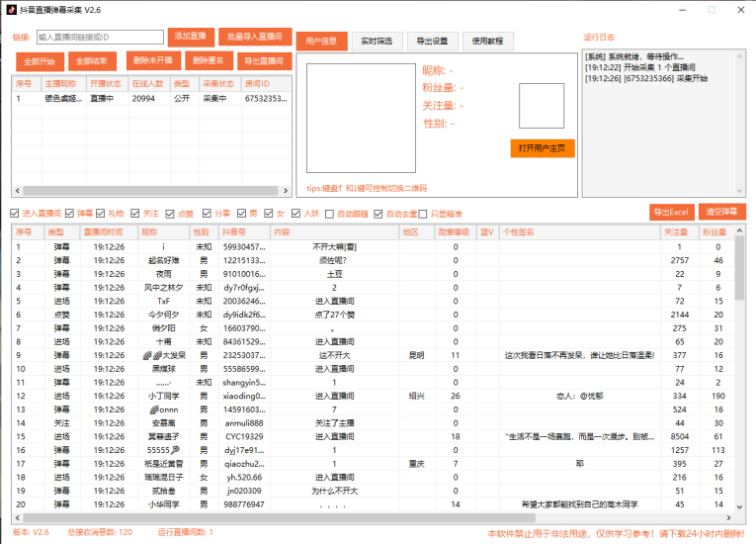Click the 删除未开播 button
Viewport: 756px width, 544px height.
point(153,60)
